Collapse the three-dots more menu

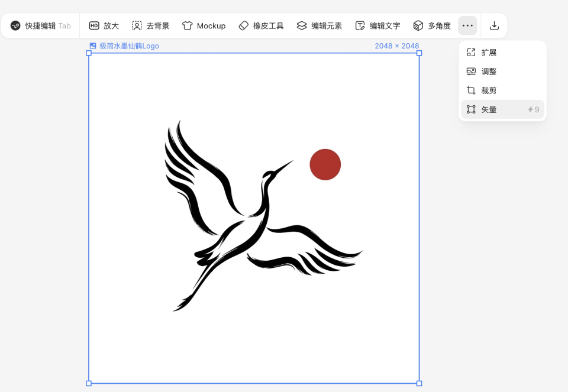tap(467, 25)
